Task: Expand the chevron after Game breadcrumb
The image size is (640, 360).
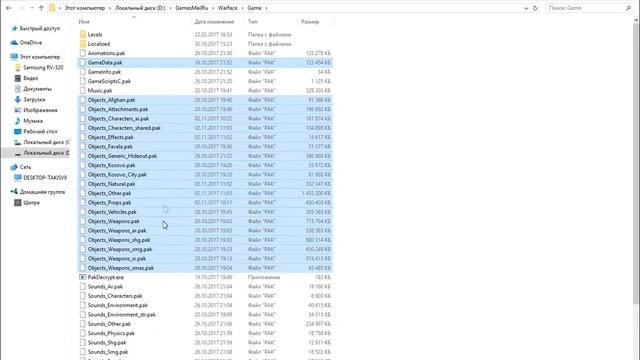Action: 267,8
